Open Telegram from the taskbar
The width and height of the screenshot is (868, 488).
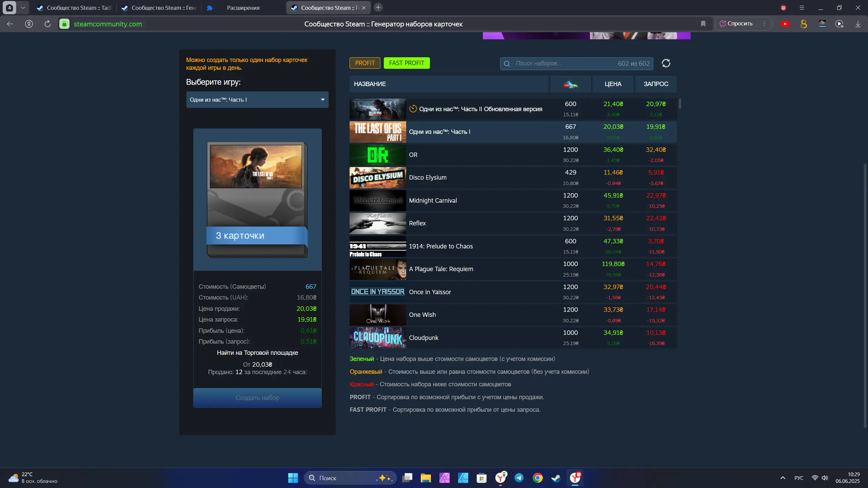519,478
